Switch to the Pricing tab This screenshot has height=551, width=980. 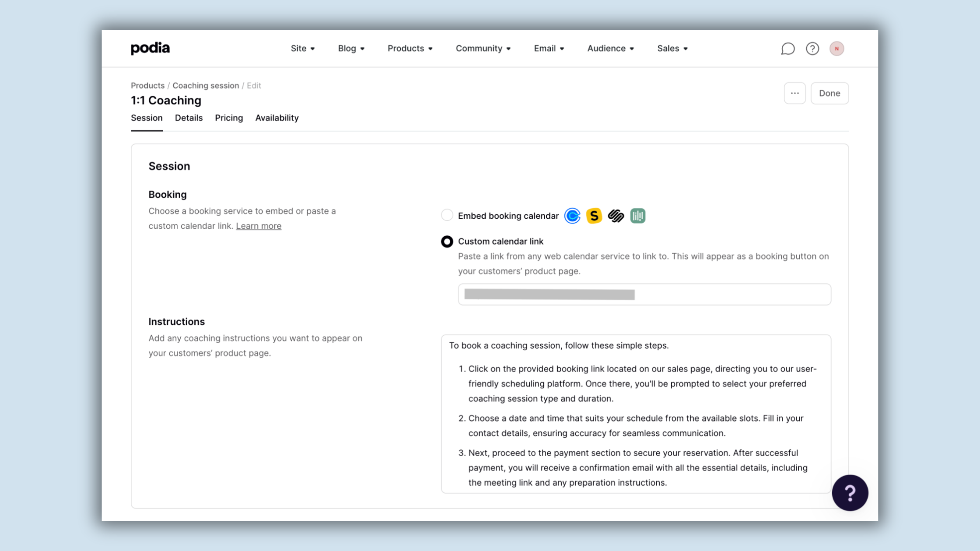tap(229, 118)
